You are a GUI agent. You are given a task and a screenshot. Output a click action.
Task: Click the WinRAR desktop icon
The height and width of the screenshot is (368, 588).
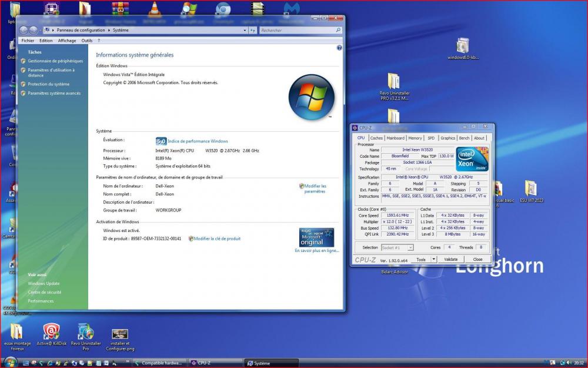120,8
